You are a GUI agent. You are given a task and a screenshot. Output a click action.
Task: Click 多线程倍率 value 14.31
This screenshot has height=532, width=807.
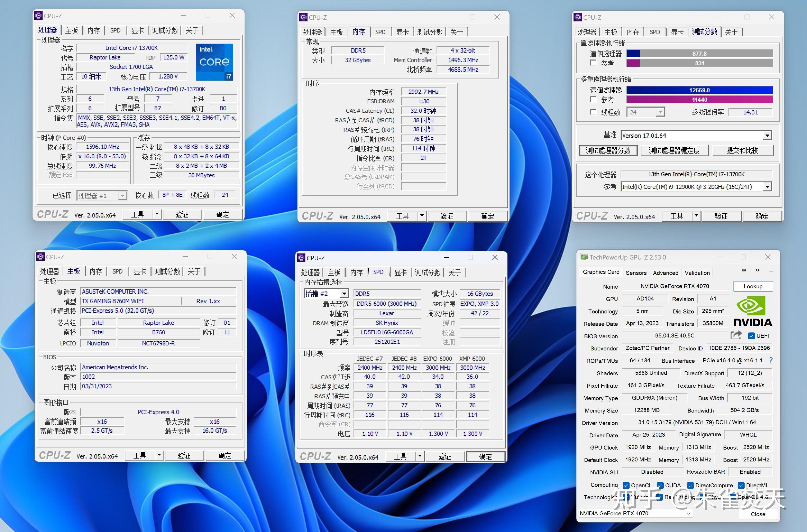tap(750, 112)
